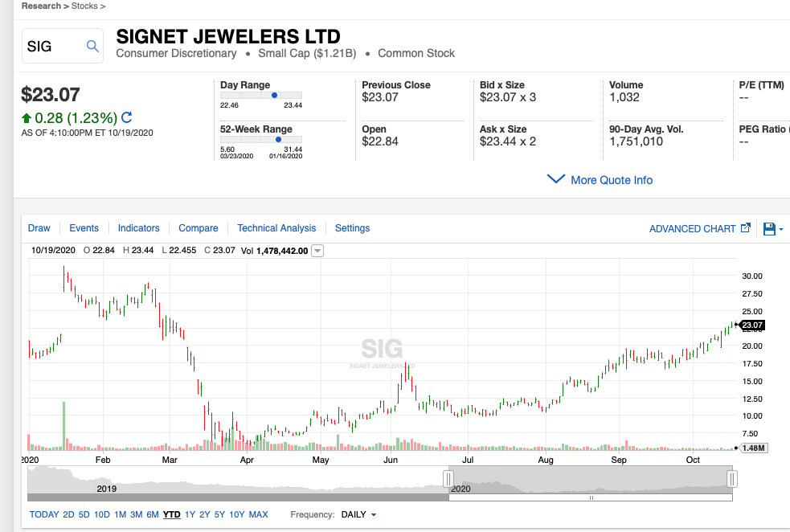Image resolution: width=790 pixels, height=532 pixels.
Task: Select the 1Y time range
Action: pos(190,514)
